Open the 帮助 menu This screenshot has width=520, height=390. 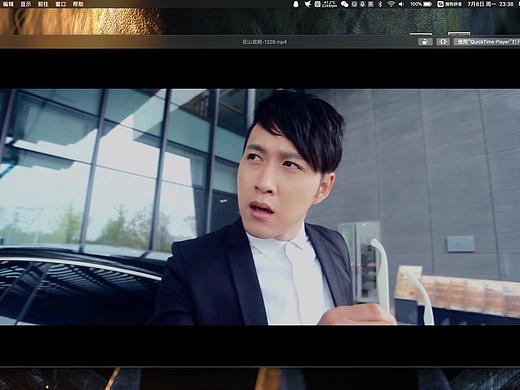coord(78,4)
